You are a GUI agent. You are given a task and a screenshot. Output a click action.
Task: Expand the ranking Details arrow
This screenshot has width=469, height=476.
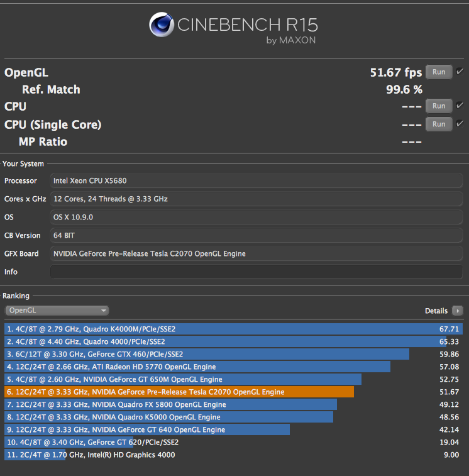coord(458,311)
